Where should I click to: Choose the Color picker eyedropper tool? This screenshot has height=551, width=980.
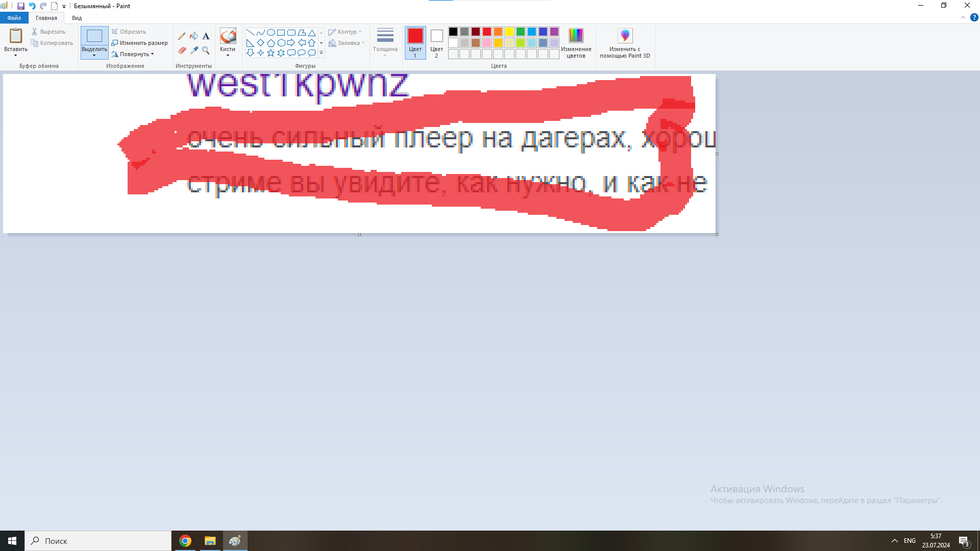pos(194,50)
